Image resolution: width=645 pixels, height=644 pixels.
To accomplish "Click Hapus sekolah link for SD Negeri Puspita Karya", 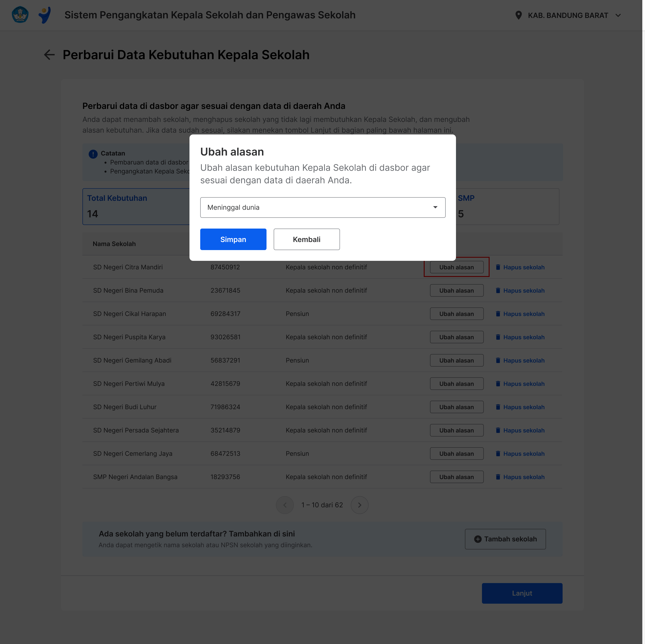I will 524,337.
